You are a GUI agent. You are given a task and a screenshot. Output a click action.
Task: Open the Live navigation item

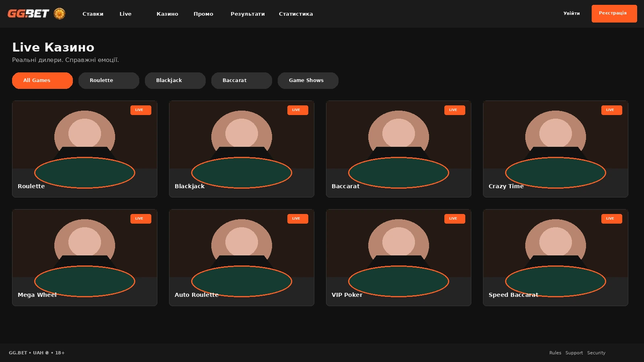pos(126,14)
